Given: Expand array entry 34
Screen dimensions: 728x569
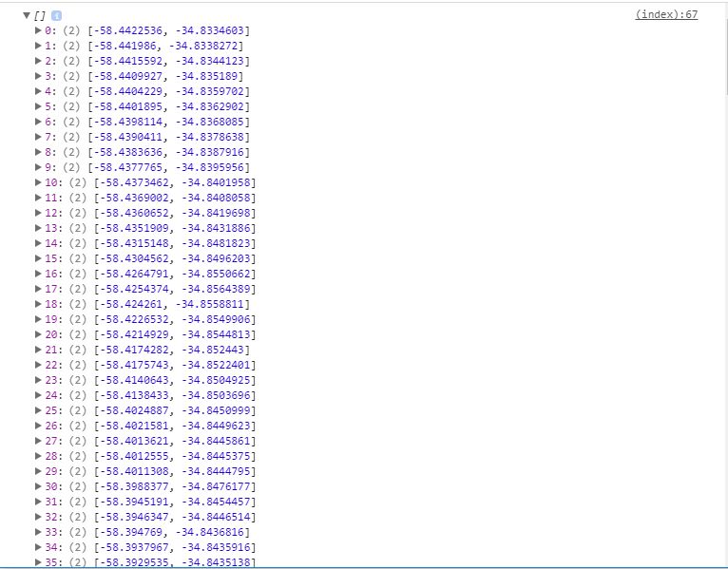Looking at the screenshot, I should coord(38,547).
